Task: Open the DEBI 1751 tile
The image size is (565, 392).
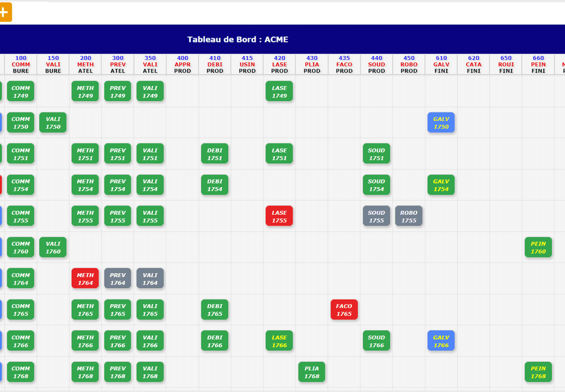Action: [x=215, y=154]
